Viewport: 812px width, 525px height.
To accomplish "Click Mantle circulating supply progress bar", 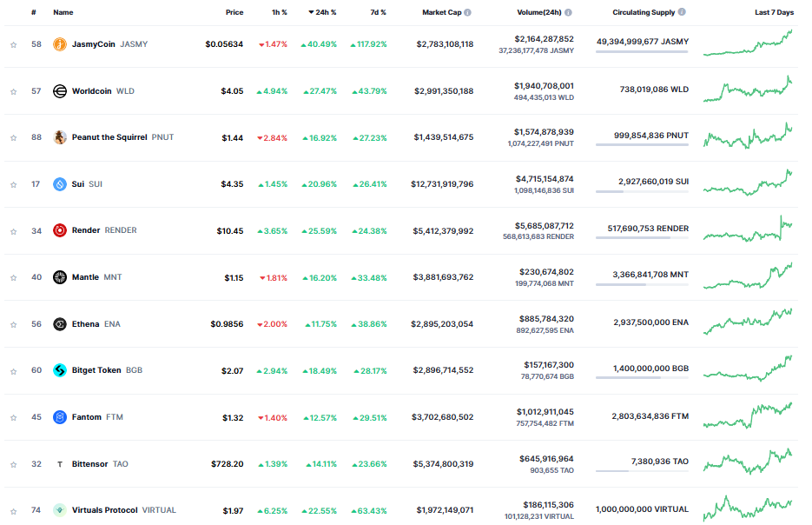I will (x=642, y=284).
